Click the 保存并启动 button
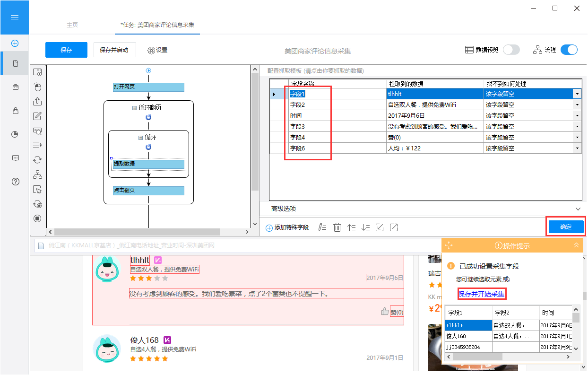The height and width of the screenshot is (375, 588). point(114,50)
